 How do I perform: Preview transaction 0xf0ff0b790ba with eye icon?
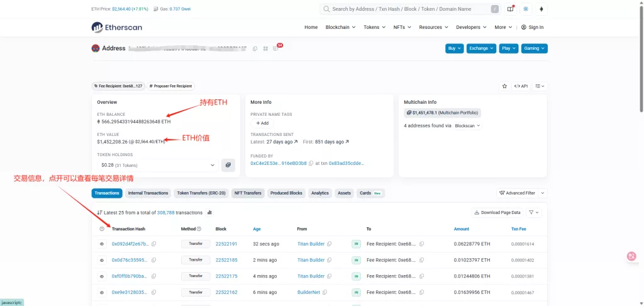102,276
